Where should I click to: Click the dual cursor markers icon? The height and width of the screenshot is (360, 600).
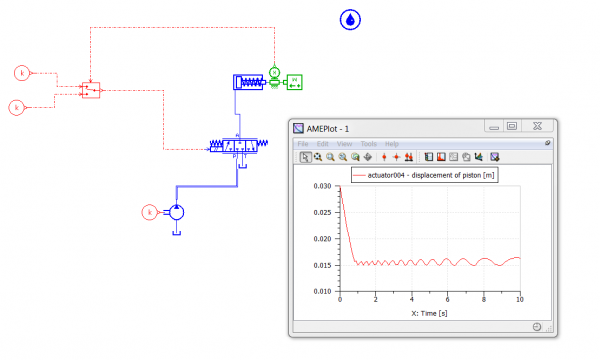point(409,157)
